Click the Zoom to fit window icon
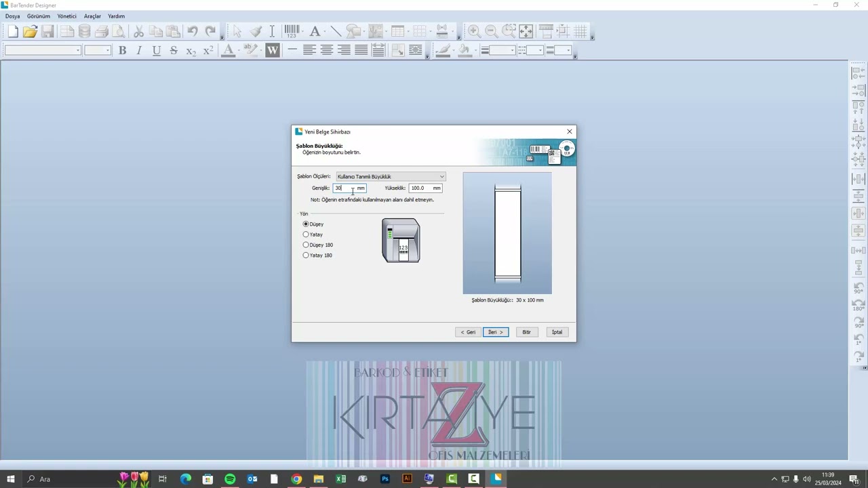This screenshot has height=488, width=868. tap(526, 31)
